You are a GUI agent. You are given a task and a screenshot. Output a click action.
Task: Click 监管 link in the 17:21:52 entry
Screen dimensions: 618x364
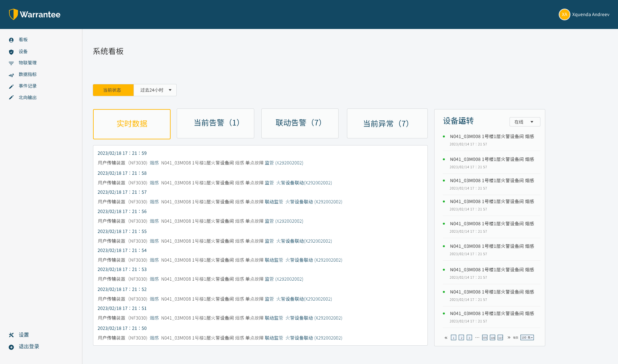(x=269, y=299)
